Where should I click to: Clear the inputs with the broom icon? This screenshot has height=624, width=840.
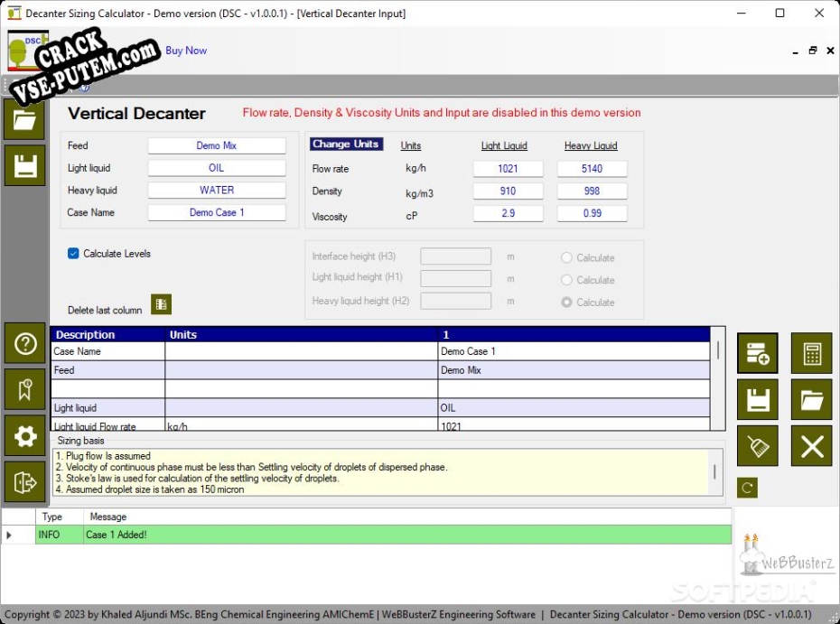point(758,445)
